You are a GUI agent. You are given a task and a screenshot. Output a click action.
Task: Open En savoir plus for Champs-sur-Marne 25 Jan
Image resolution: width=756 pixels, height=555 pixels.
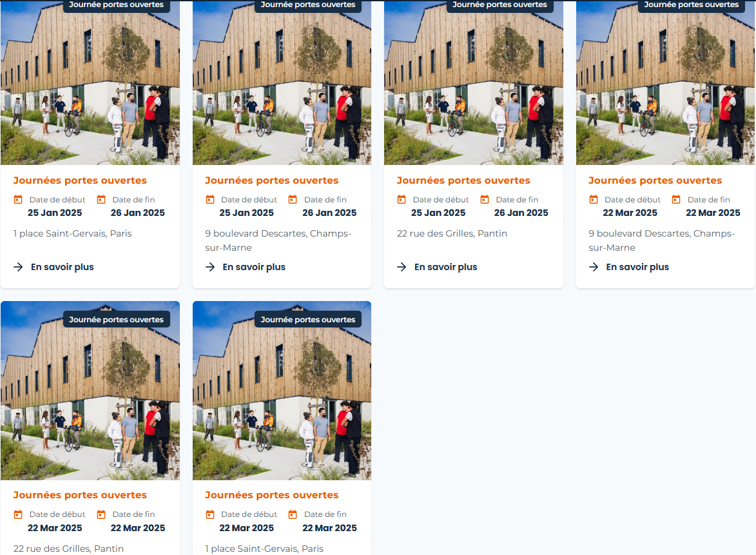click(246, 267)
